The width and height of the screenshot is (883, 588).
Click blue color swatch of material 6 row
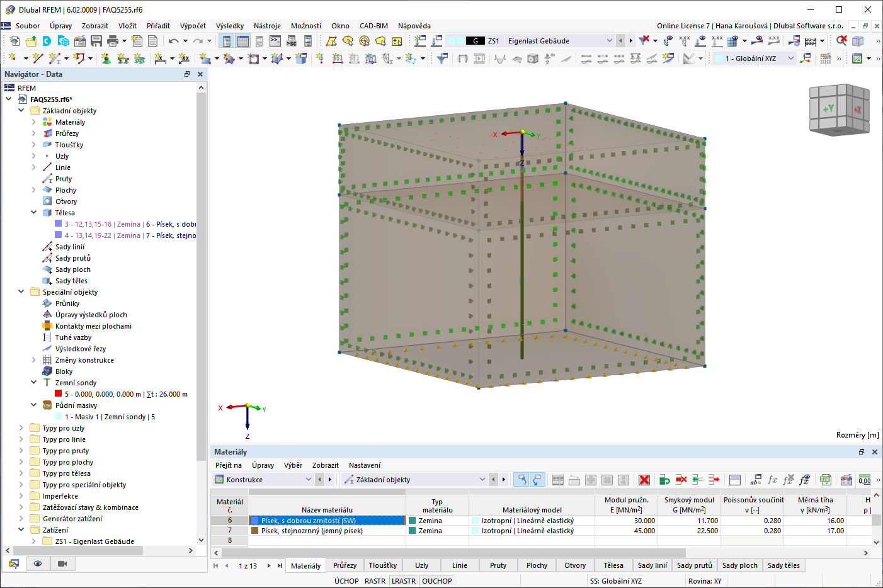click(x=255, y=521)
